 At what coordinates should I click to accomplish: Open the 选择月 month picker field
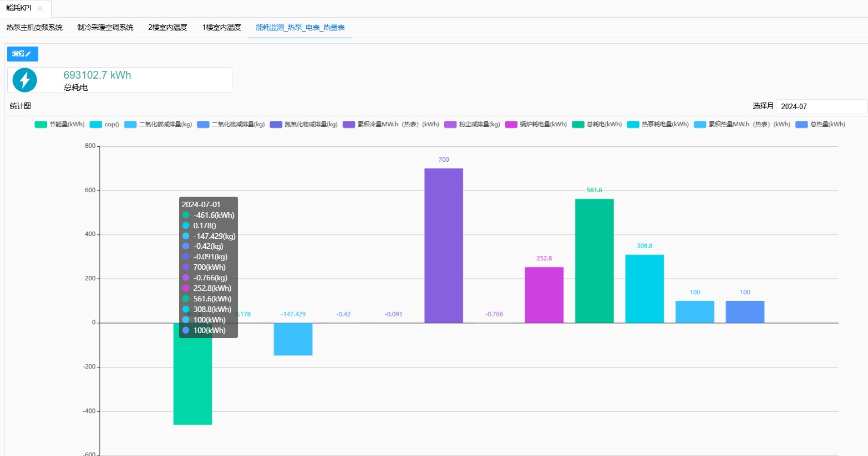click(x=820, y=106)
